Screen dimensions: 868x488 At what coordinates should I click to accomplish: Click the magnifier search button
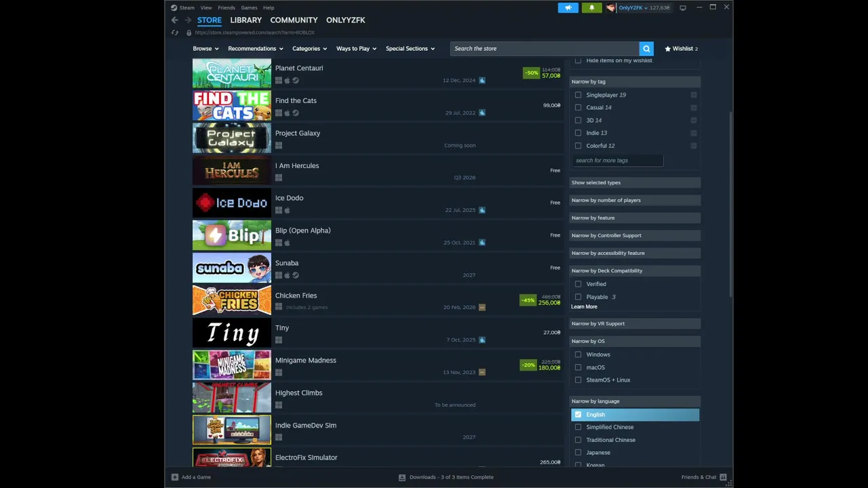[646, 49]
